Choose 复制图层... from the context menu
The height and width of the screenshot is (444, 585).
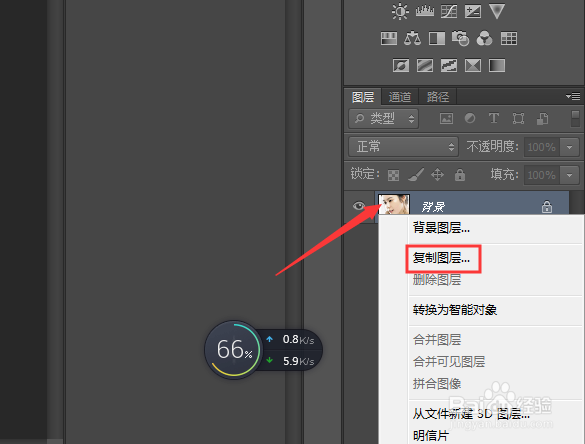[441, 258]
